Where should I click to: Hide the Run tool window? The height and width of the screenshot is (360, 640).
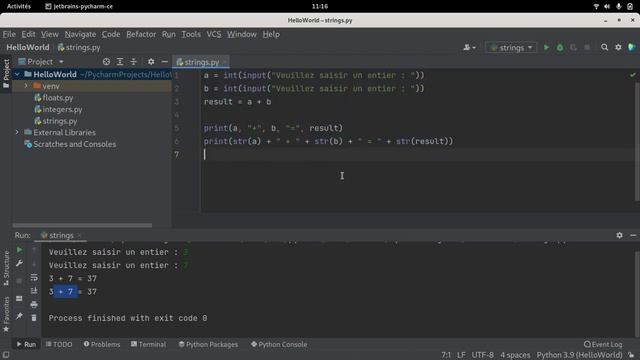[633, 235]
